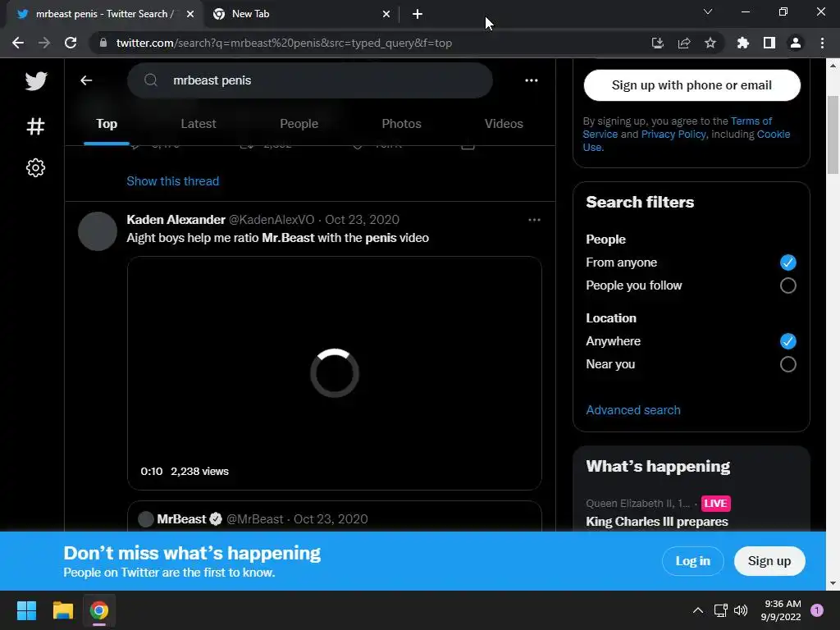Open a new browser tab
Viewport: 840px width, 630px height.
[x=418, y=14]
